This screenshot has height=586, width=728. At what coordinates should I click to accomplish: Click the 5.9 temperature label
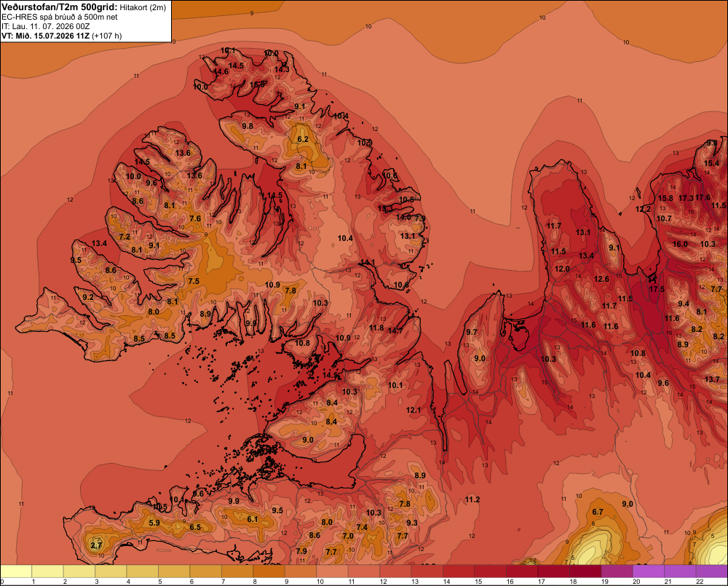(154, 523)
